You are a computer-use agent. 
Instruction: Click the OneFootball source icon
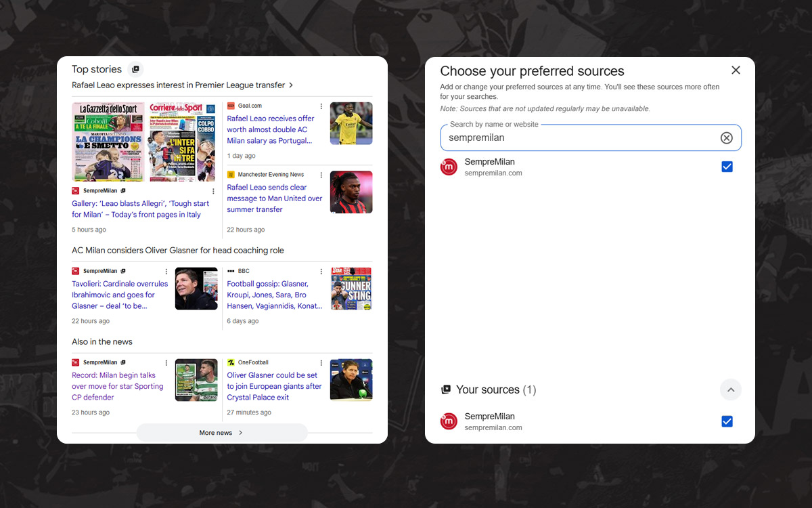pos(231,362)
